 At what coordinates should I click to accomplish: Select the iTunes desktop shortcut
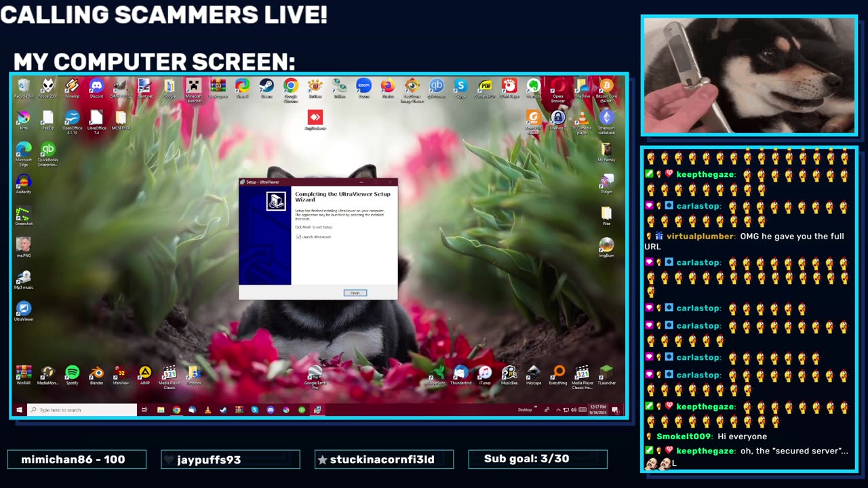(485, 375)
